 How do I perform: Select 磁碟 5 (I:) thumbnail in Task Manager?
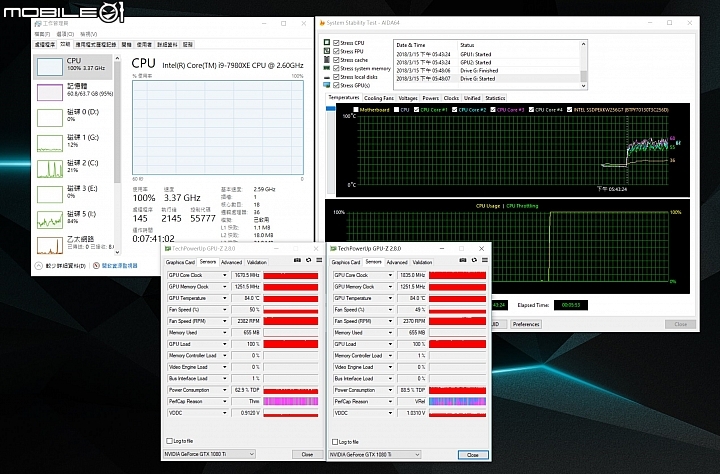[x=50, y=220]
